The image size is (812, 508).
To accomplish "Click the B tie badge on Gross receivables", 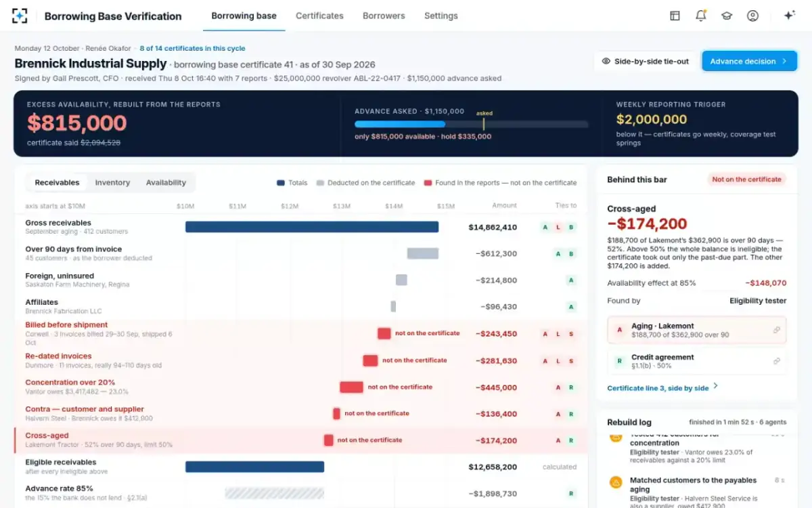I will [x=571, y=228].
